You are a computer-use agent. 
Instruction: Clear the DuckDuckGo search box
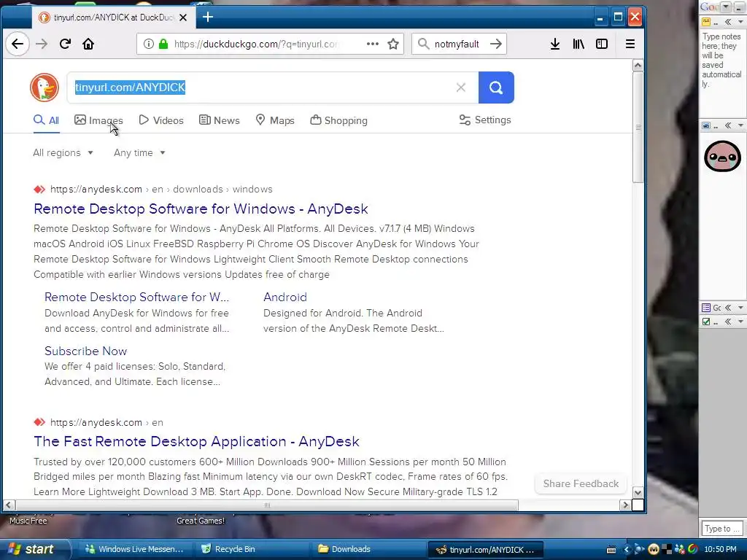click(461, 87)
